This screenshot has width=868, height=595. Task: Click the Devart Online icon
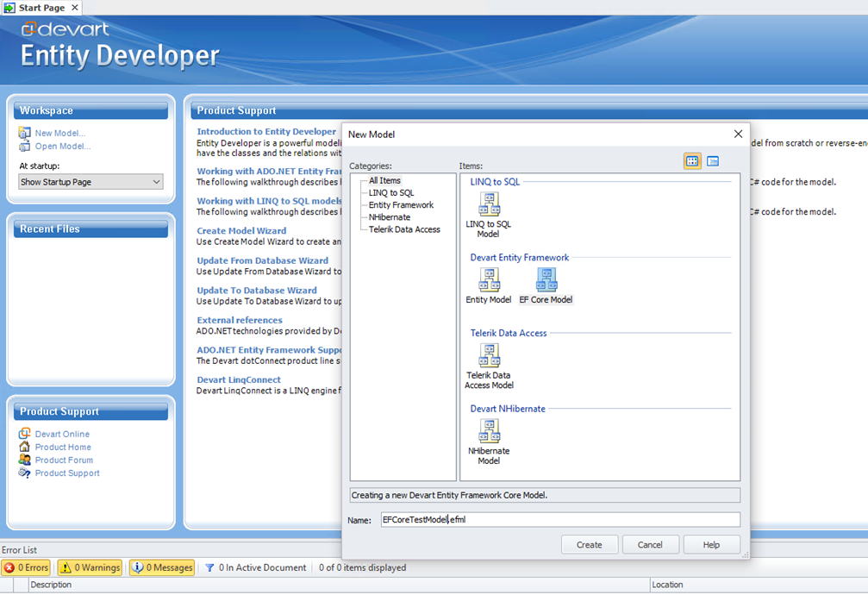click(x=24, y=433)
